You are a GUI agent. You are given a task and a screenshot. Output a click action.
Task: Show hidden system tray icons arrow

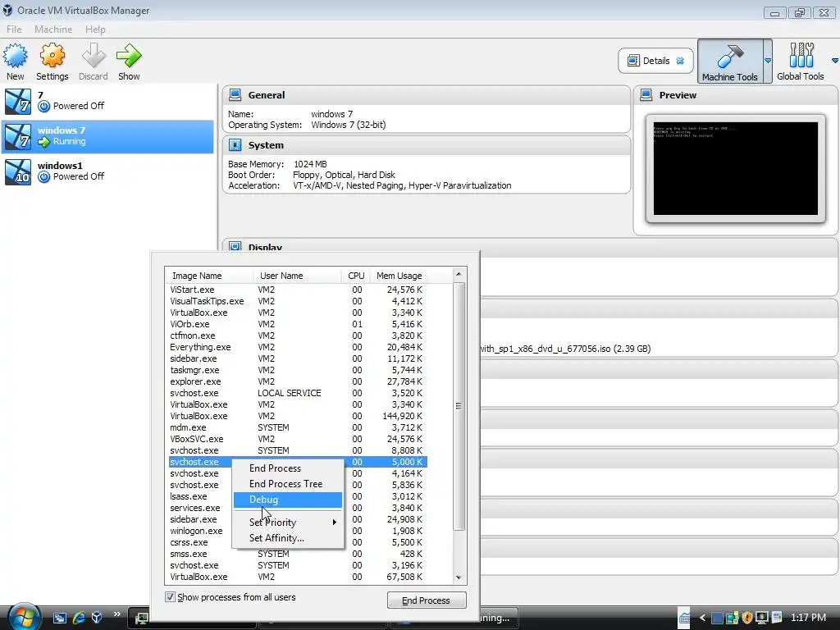702,618
